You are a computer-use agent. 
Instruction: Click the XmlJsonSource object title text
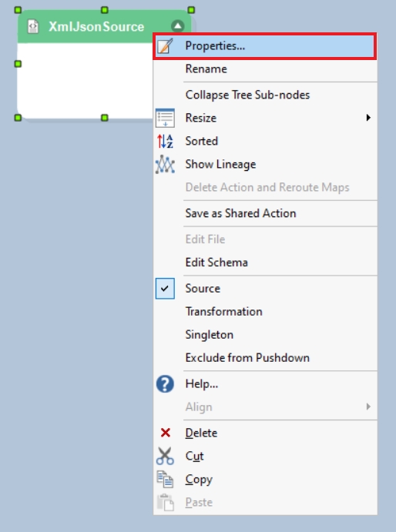click(96, 26)
